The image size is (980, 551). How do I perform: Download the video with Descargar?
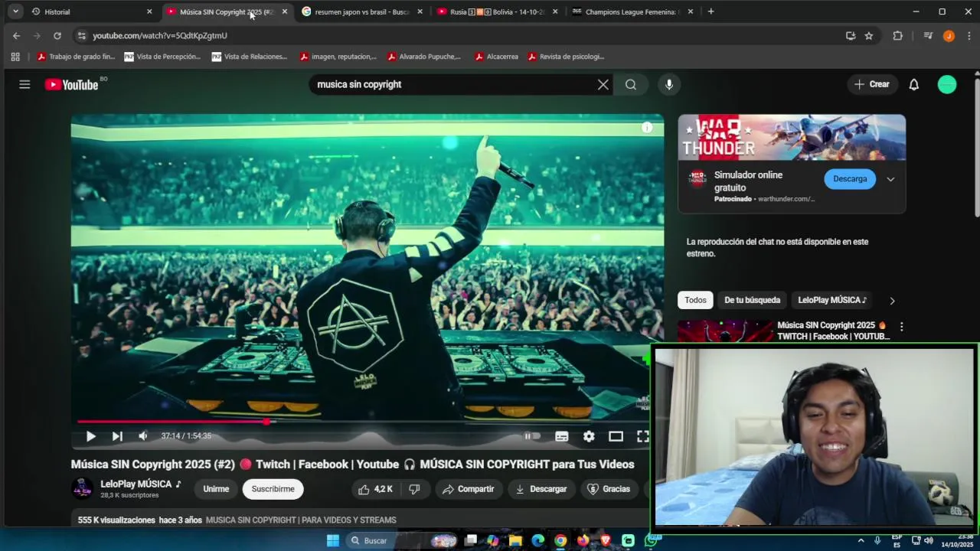coord(541,489)
